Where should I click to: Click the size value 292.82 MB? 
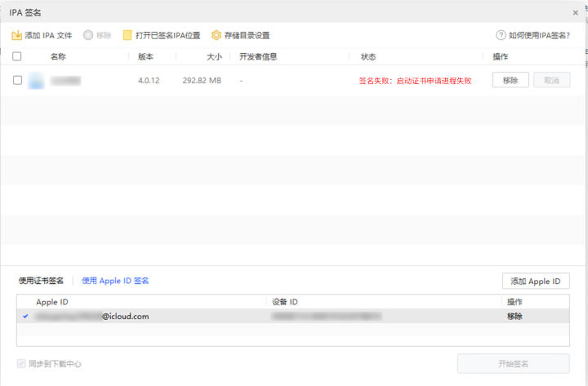[202, 81]
